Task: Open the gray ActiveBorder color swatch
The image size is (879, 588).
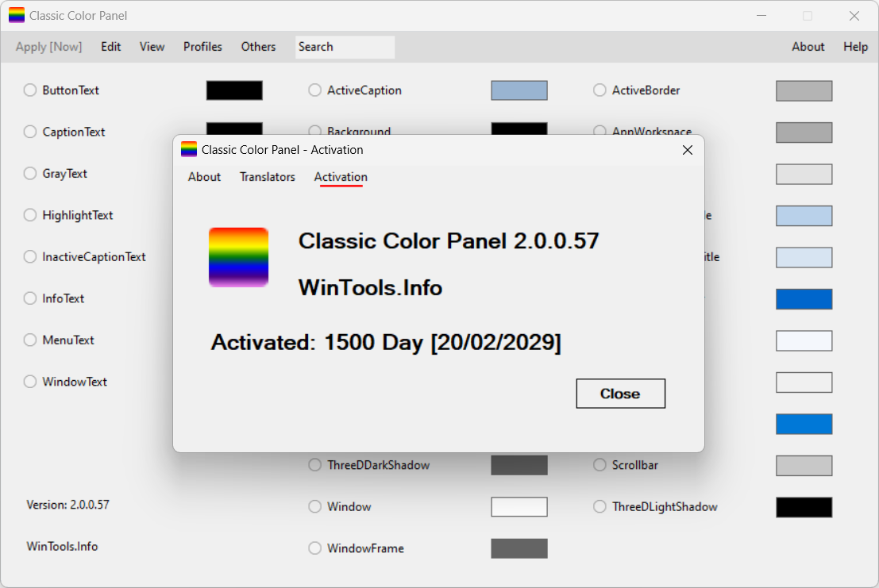Action: coord(804,90)
